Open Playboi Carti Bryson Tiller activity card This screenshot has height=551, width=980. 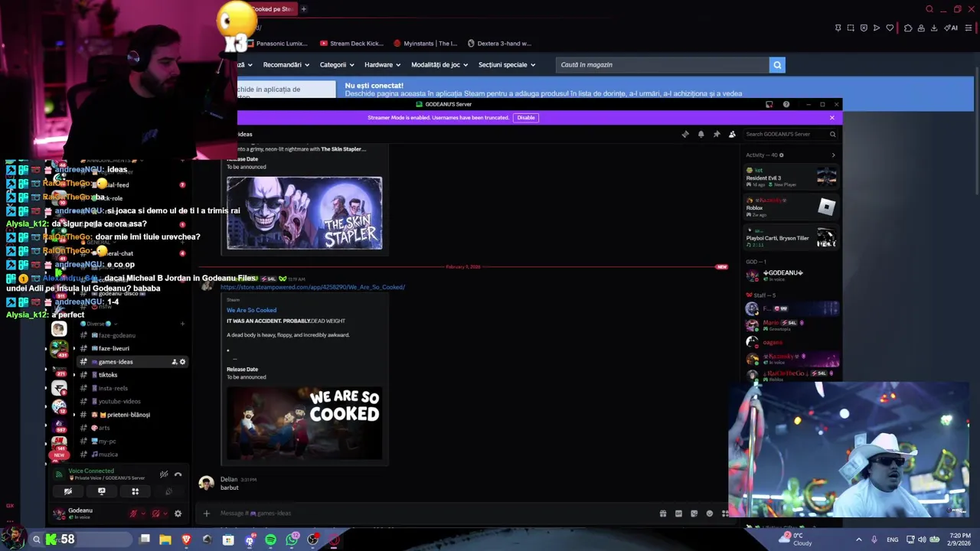[x=792, y=238]
